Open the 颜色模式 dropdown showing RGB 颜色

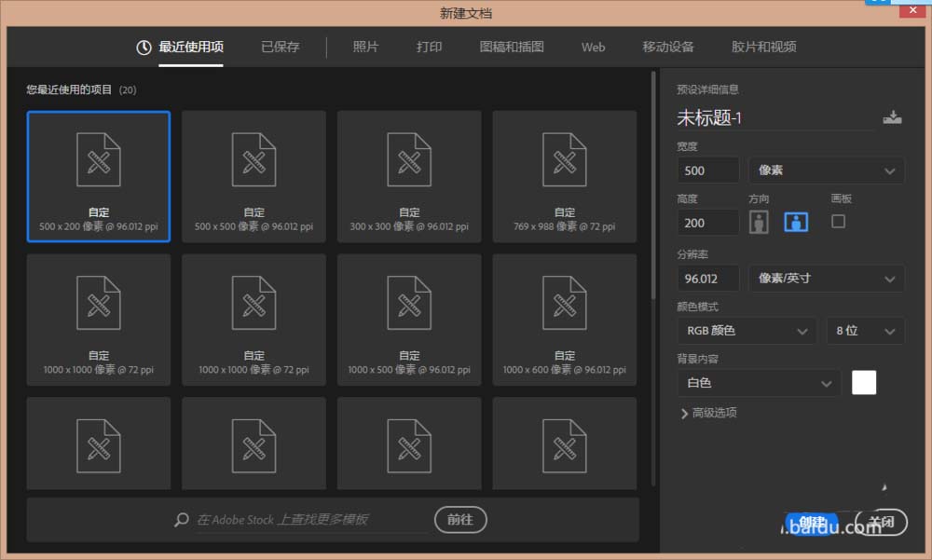746,331
